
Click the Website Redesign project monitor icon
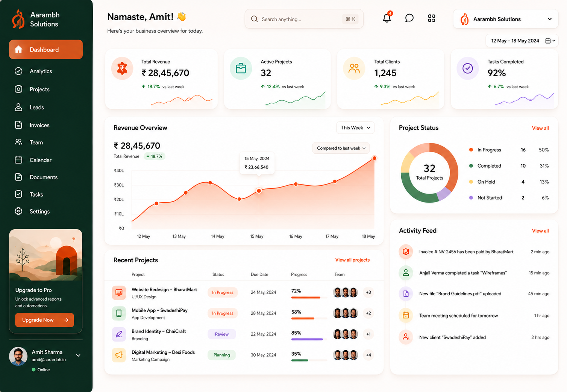pos(119,292)
